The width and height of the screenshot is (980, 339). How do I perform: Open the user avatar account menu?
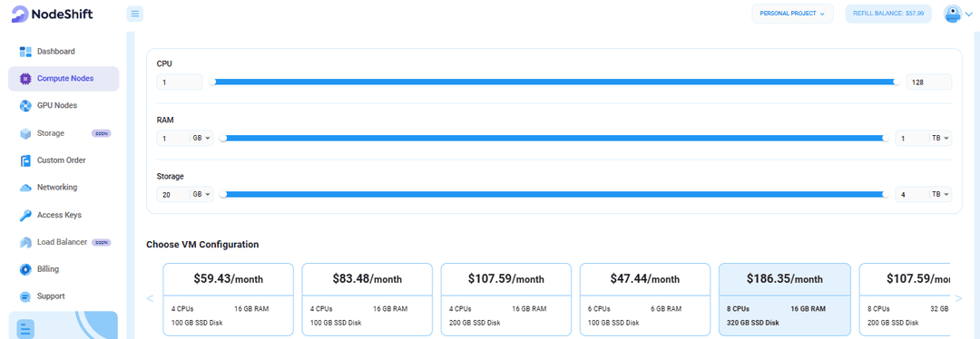(x=957, y=14)
